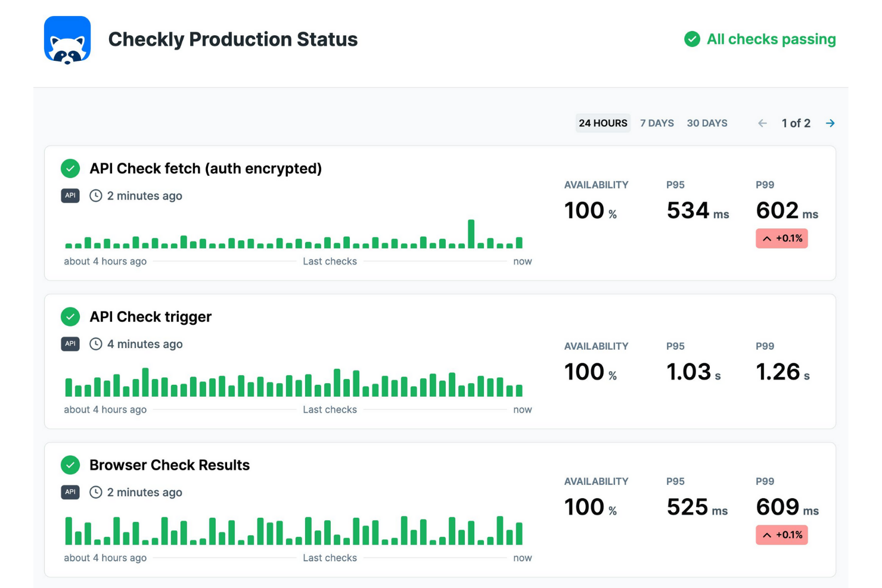The image size is (882, 588).
Task: Click API Check trigger green status icon
Action: point(70,317)
